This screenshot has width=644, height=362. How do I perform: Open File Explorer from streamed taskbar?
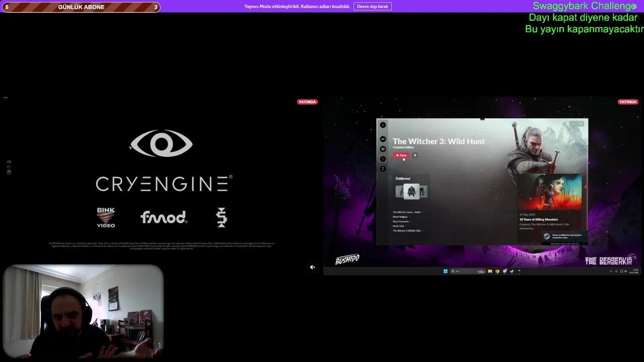[490, 271]
